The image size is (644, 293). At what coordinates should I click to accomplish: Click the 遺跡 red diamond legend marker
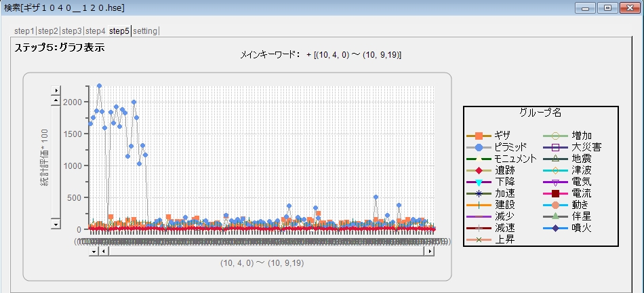(x=479, y=170)
